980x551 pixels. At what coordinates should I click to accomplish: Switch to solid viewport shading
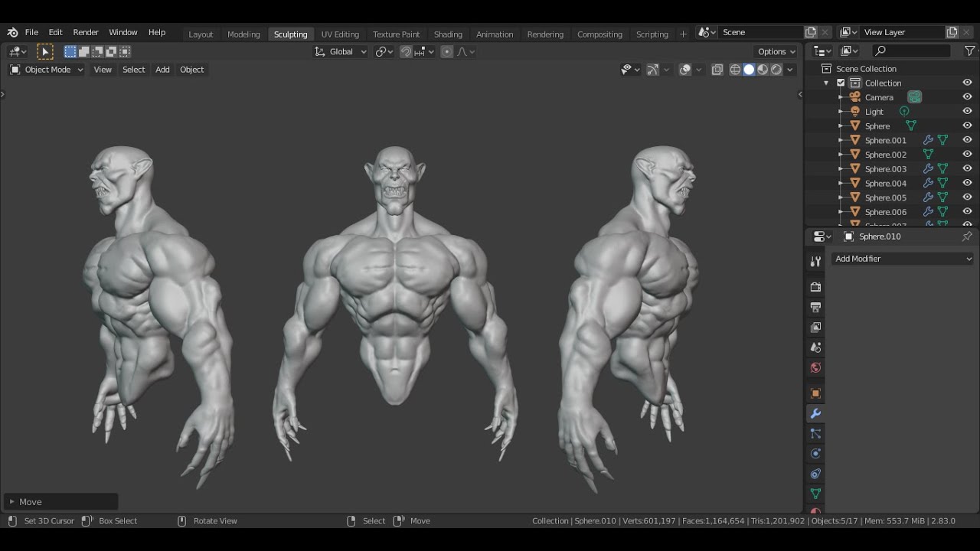click(749, 70)
